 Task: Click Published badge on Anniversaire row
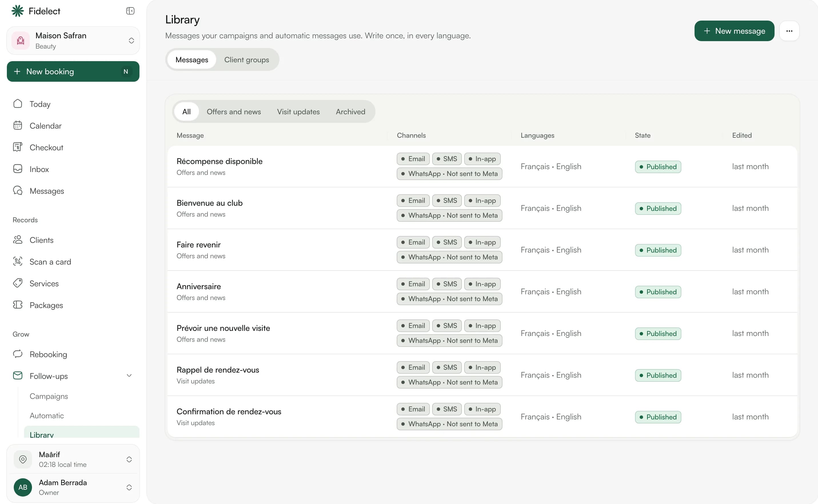coord(658,292)
